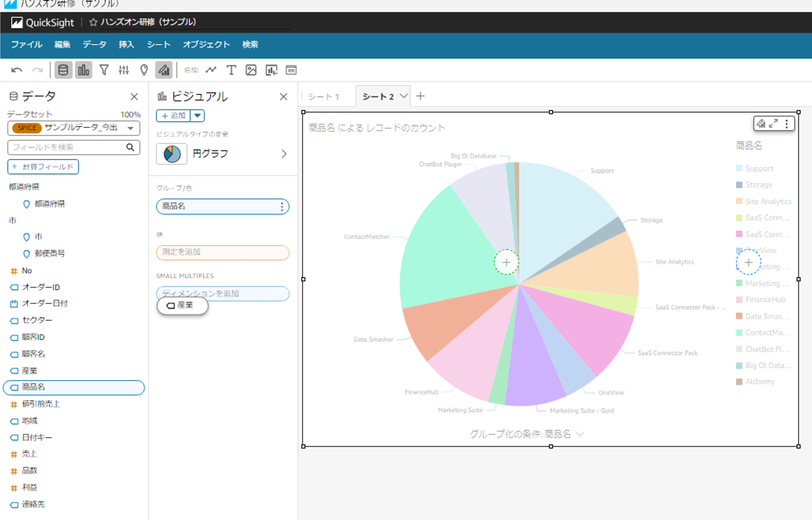Click the 追加 visual button

click(x=173, y=116)
